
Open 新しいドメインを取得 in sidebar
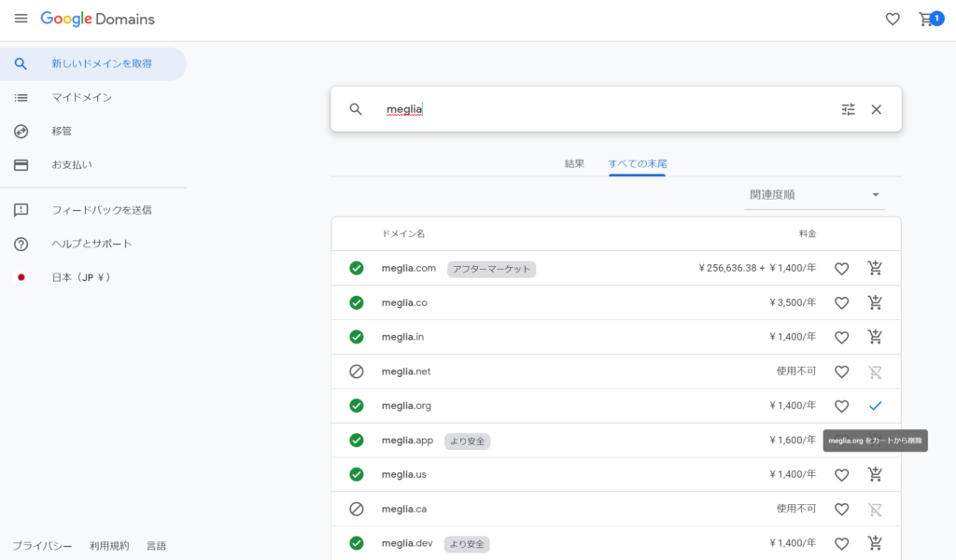tap(92, 63)
